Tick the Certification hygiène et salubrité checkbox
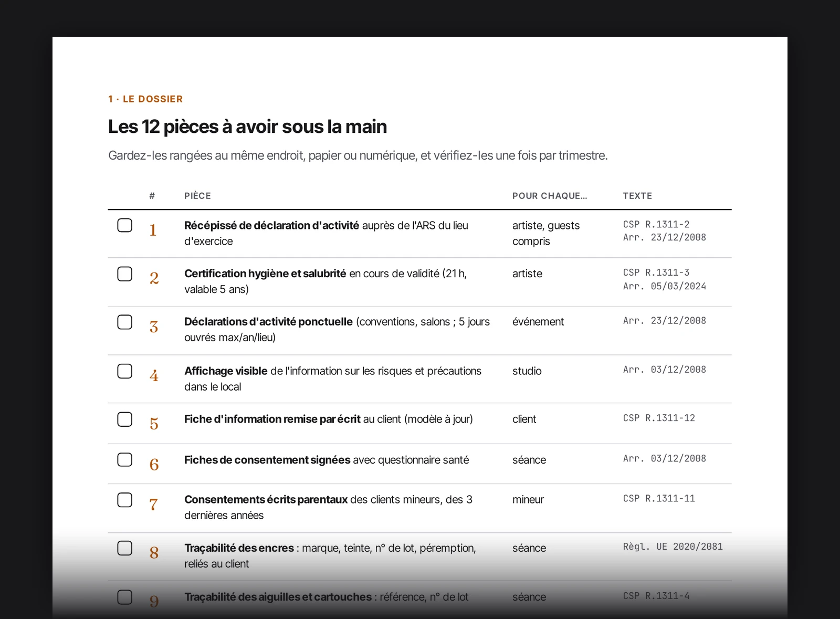840x619 pixels. 124,274
